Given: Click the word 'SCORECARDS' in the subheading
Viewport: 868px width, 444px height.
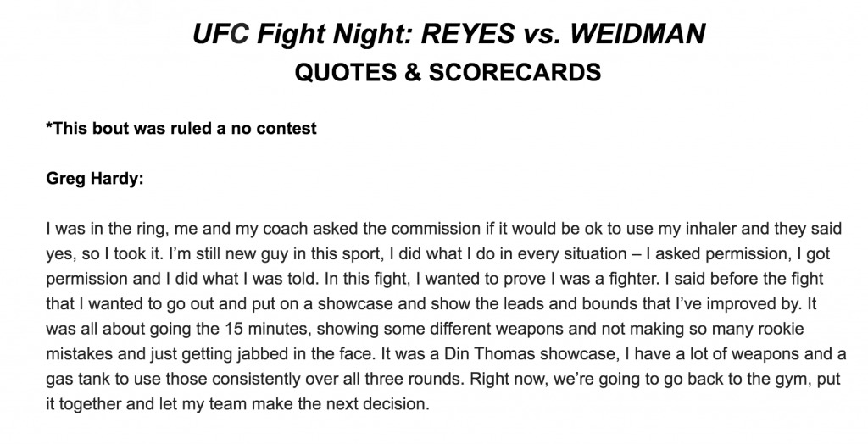Looking at the screenshot, I should pyautogui.click(x=515, y=73).
